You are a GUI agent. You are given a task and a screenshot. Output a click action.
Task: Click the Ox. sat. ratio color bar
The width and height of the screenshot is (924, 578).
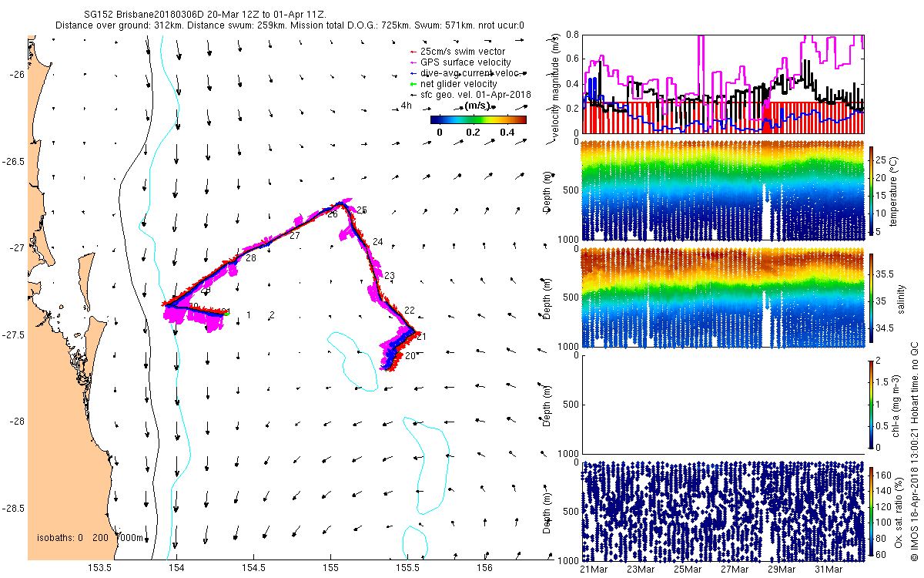click(x=872, y=512)
